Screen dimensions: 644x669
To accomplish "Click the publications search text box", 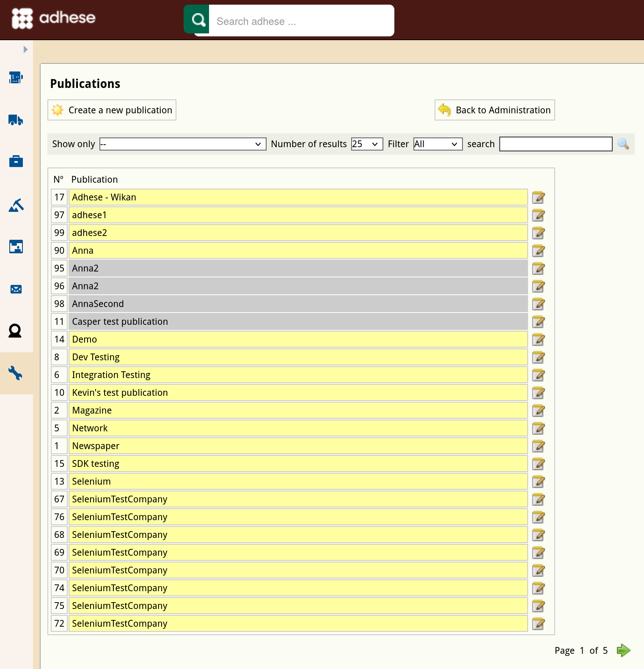I will (x=556, y=144).
